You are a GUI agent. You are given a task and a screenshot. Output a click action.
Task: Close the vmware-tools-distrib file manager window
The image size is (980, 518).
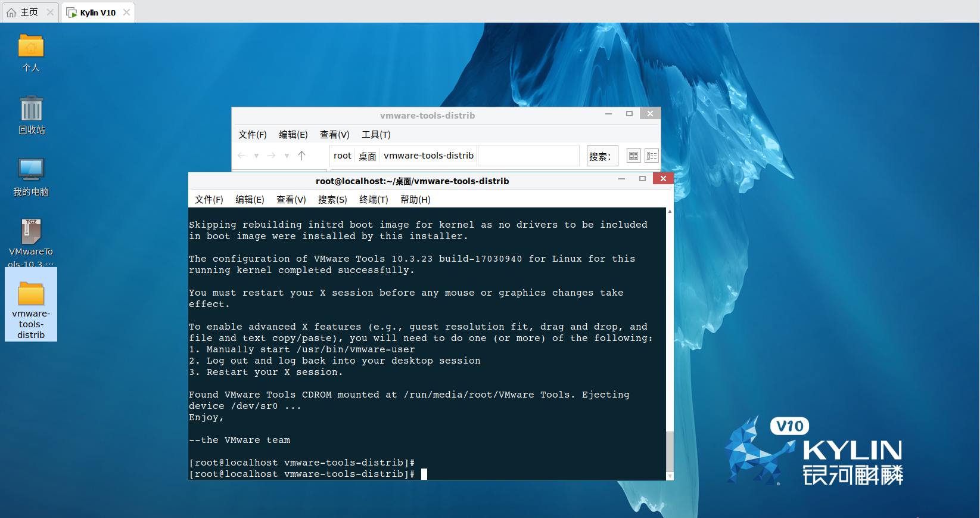tap(650, 113)
